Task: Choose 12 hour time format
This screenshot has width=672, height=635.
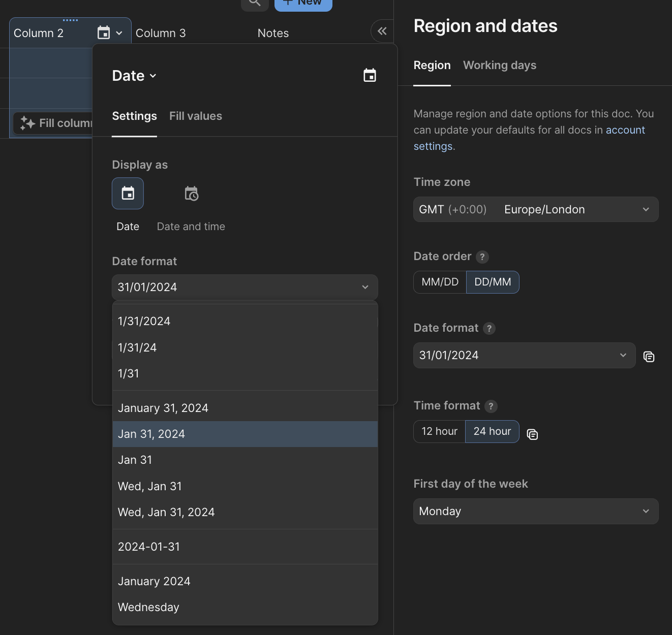Action: point(439,432)
